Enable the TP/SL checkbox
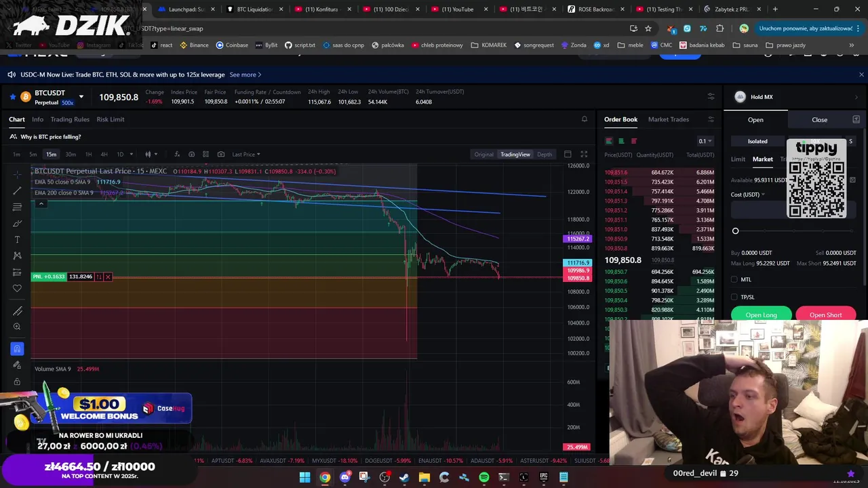The height and width of the screenshot is (488, 868). coord(734,297)
